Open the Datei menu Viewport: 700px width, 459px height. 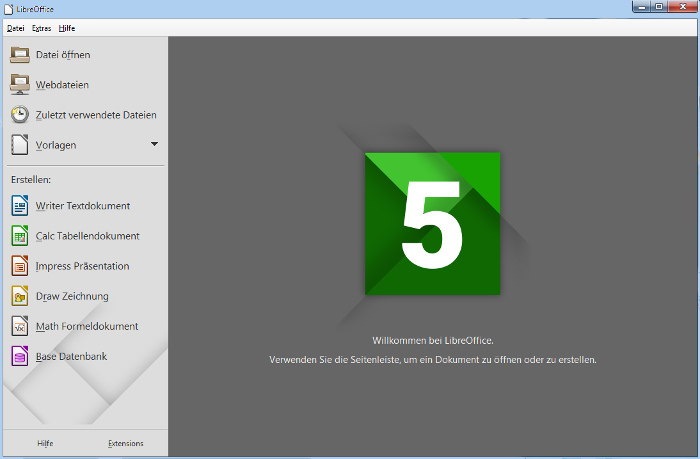15,28
